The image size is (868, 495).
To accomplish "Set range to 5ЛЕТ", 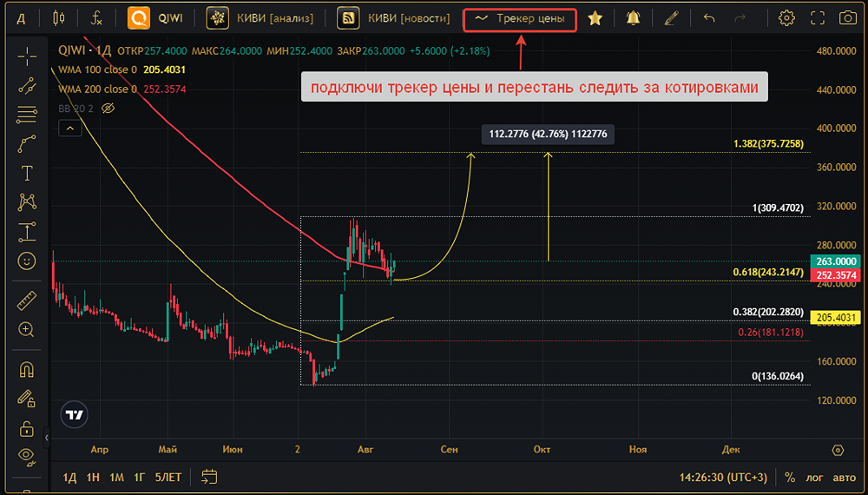I will tap(168, 478).
